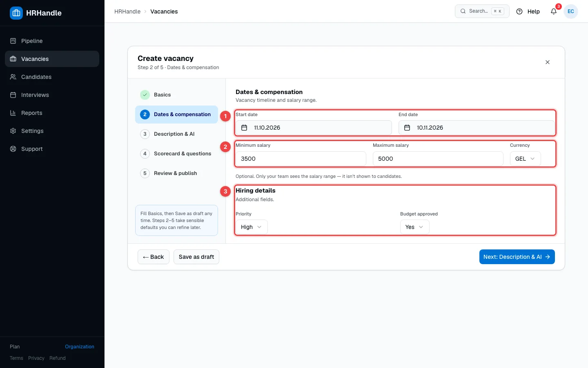The width and height of the screenshot is (588, 368).
Task: Click the calendar icon in Start date
Action: [244, 128]
